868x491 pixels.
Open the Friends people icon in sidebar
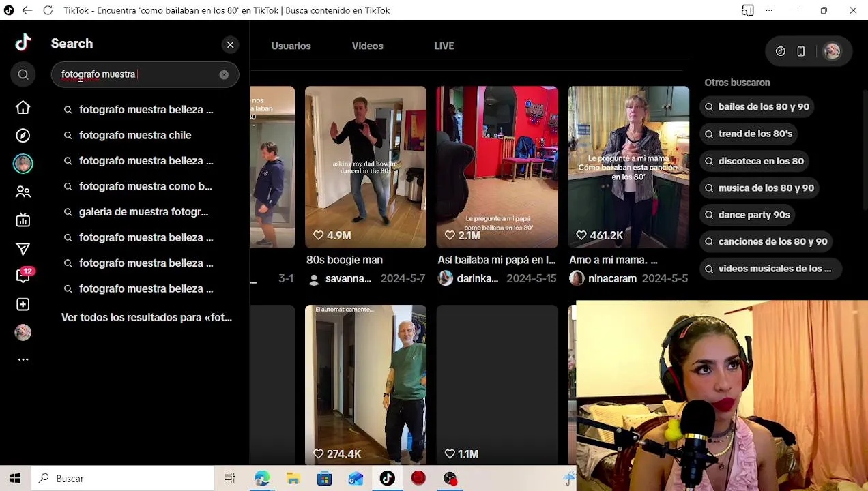[x=23, y=192]
